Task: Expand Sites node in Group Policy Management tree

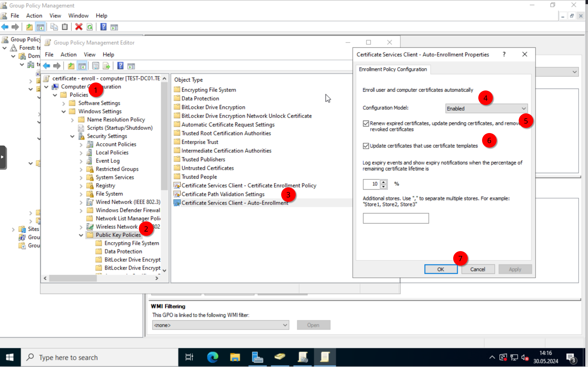Action: coord(13,229)
